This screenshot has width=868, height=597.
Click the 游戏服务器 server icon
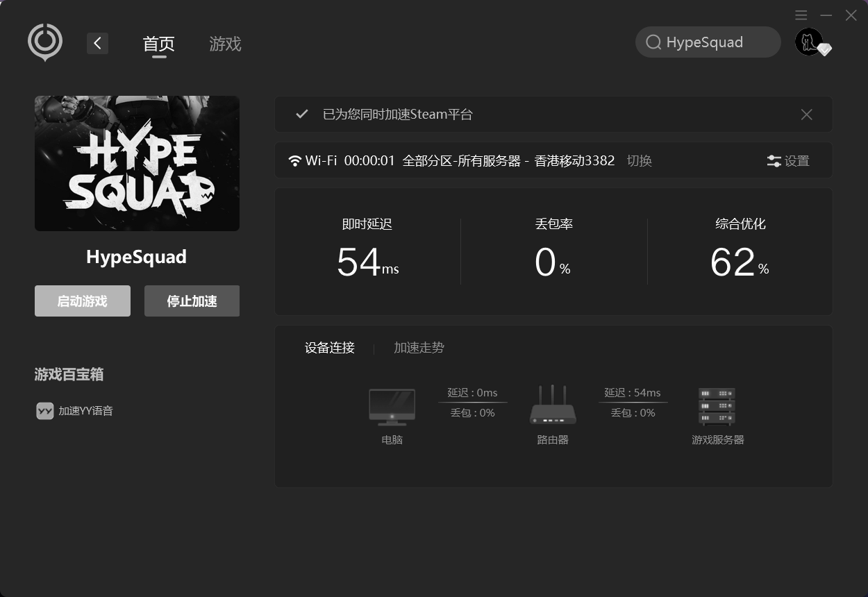tap(717, 406)
